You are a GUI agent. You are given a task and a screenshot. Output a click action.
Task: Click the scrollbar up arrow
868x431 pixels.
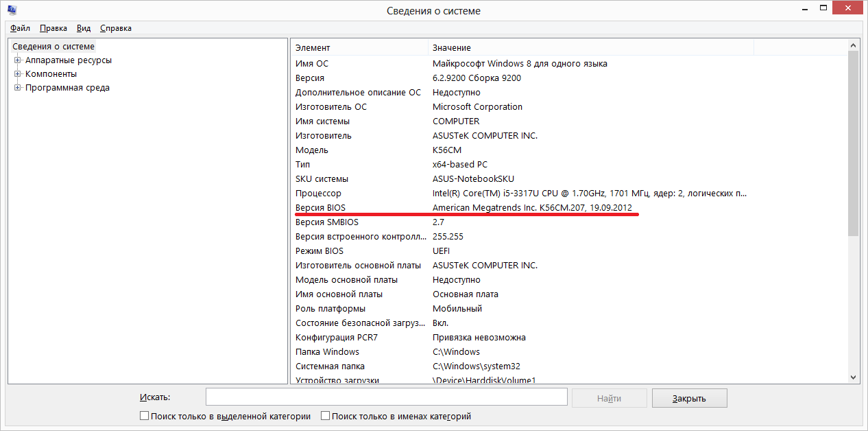[x=852, y=44]
